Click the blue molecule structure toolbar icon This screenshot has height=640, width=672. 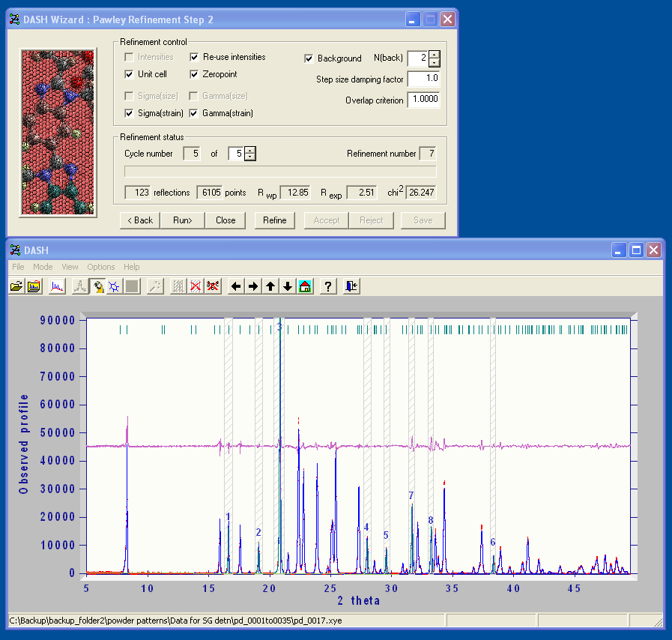point(115,286)
